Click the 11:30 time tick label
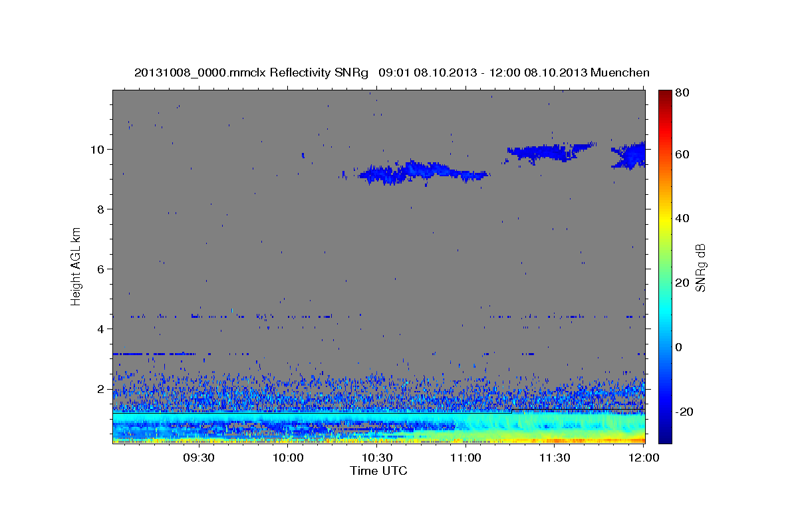Viewport: 798px width, 532px height. (555, 458)
